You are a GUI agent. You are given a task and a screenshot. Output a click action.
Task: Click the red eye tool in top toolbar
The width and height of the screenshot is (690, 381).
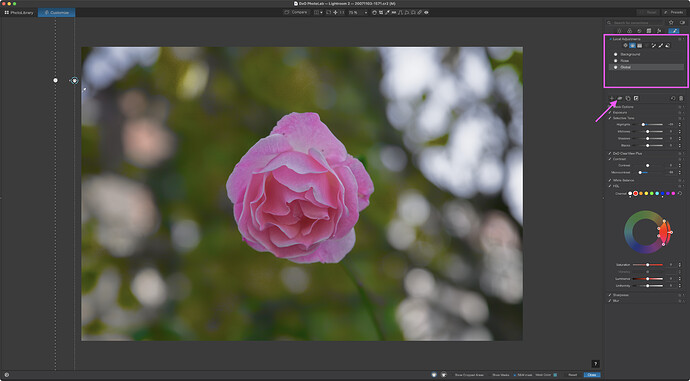[x=426, y=12]
